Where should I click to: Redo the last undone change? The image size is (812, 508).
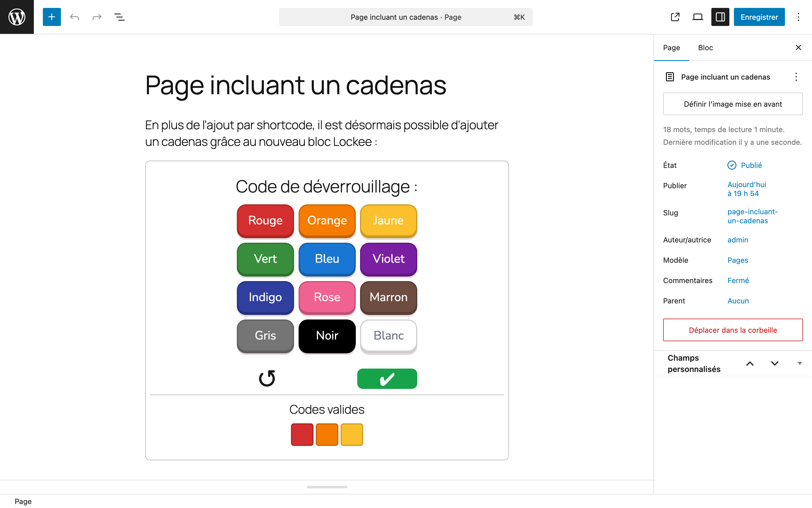pos(97,17)
